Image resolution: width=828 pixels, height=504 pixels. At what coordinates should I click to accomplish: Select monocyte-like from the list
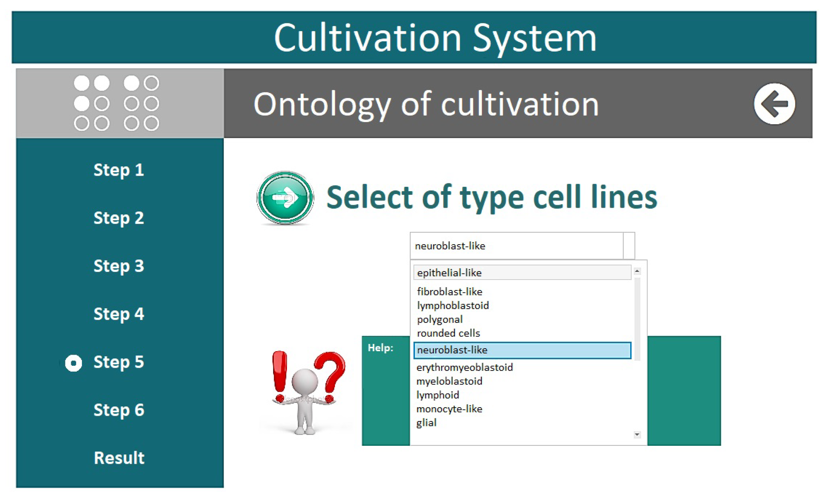pyautogui.click(x=449, y=409)
